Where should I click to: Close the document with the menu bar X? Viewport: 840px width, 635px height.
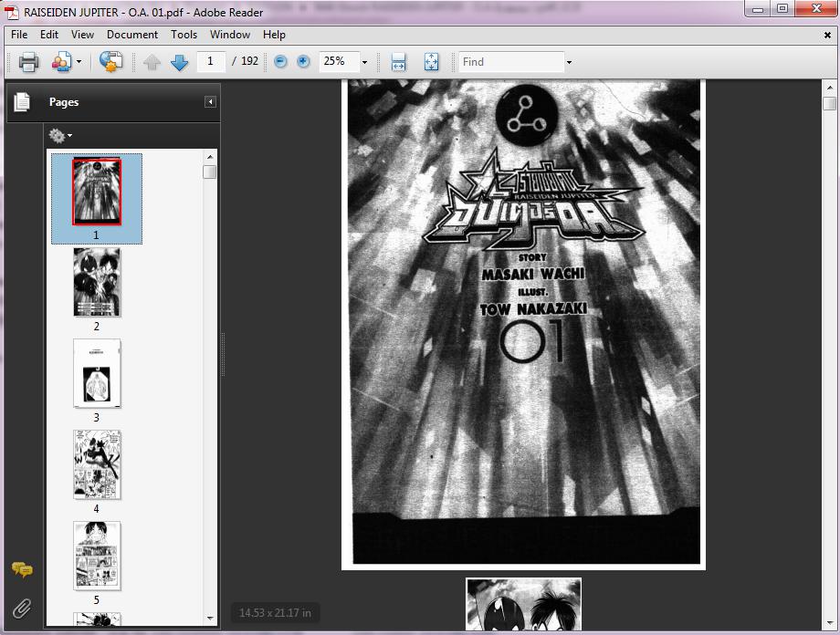pos(827,36)
